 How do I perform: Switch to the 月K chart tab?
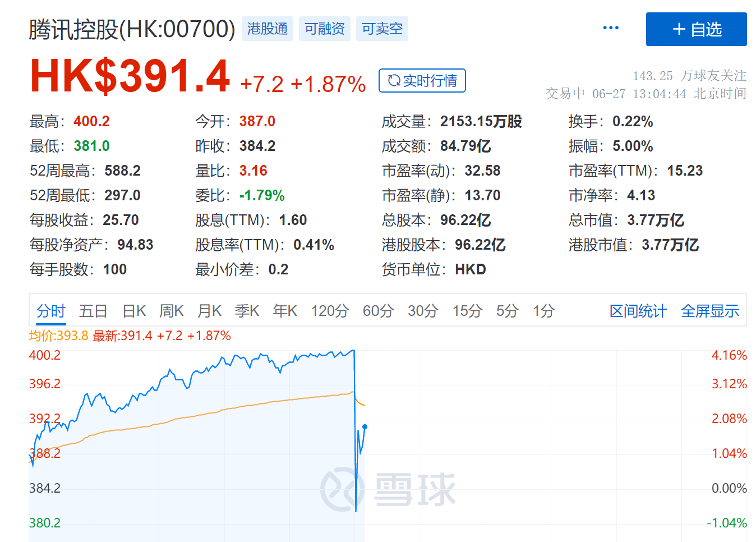[x=210, y=311]
